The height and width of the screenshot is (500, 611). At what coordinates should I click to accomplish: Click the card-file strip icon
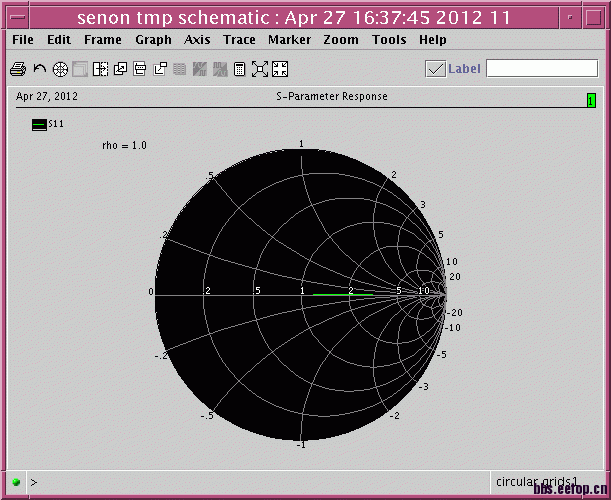[x=140, y=69]
